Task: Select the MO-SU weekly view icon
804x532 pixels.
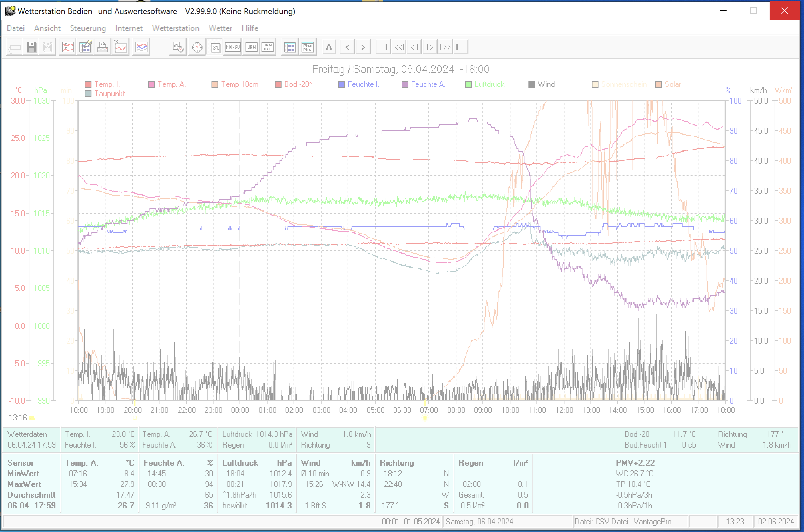Action: pos(233,47)
